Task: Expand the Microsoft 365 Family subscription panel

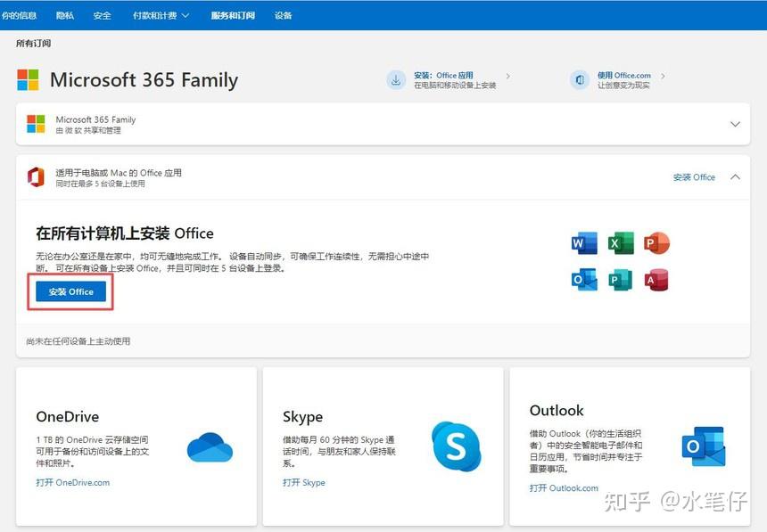Action: (737, 123)
